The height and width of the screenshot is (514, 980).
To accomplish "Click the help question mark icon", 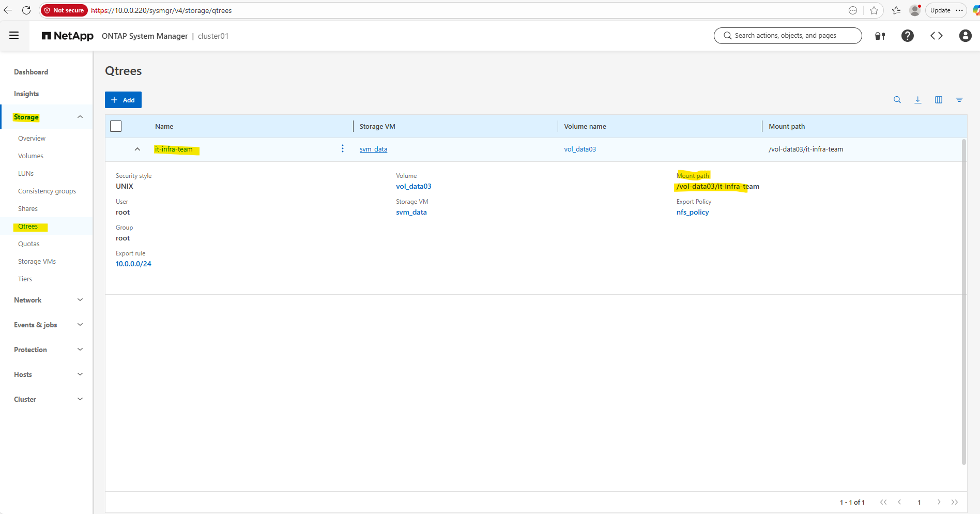I will click(907, 36).
